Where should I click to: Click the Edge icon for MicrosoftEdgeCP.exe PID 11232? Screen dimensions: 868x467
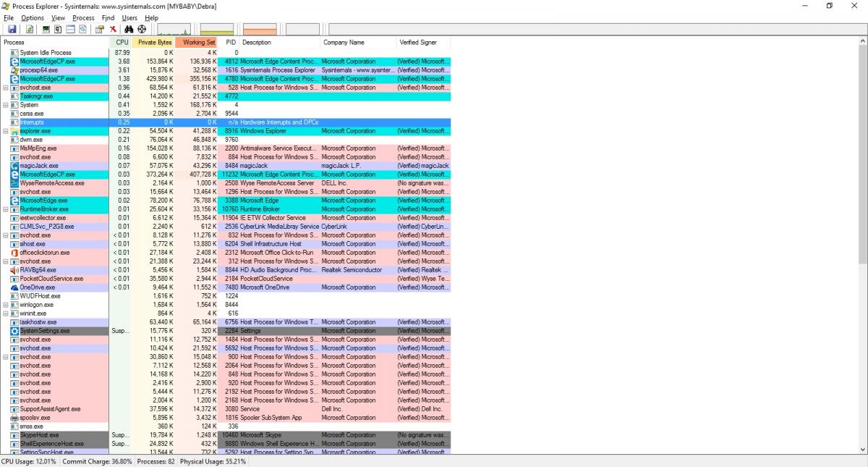pyautogui.click(x=14, y=174)
